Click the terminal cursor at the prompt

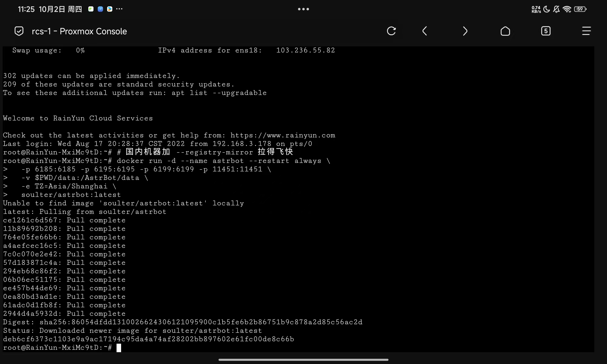[119, 348]
